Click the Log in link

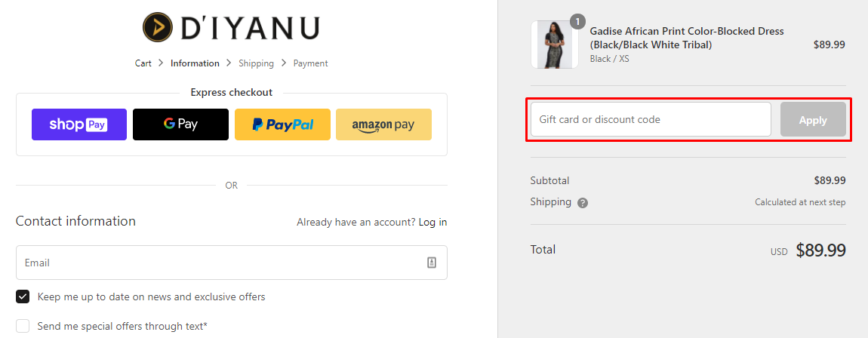(433, 223)
